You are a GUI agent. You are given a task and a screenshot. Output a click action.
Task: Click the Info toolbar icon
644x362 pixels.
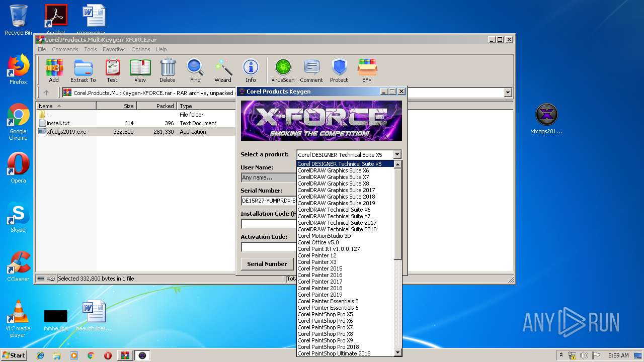251,70
